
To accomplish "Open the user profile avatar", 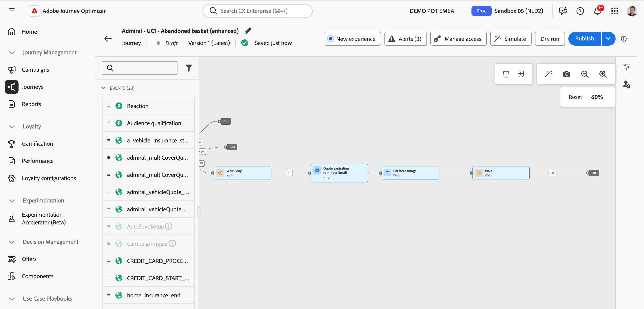I will [632, 11].
